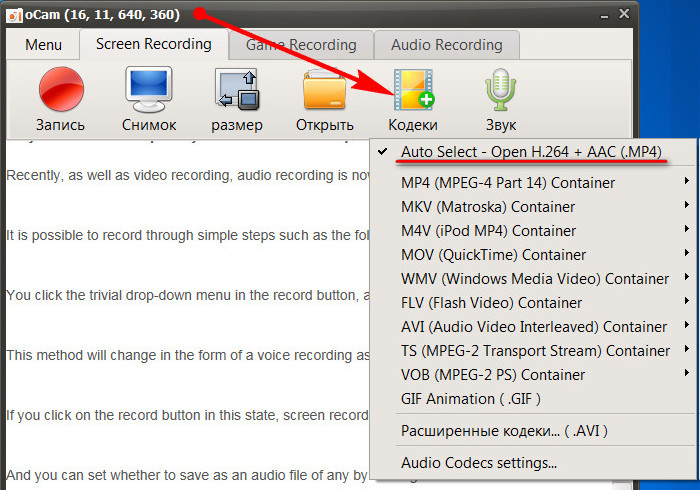This screenshot has height=490, width=700.
Task: Select GIF Animation (.GIF) in the codec menu
Action: pyautogui.click(x=533, y=399)
